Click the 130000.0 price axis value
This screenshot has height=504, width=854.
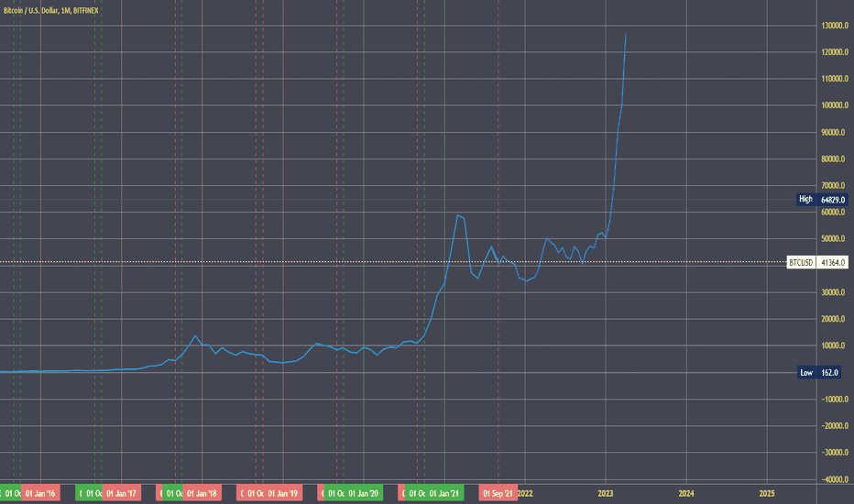pyautogui.click(x=835, y=26)
